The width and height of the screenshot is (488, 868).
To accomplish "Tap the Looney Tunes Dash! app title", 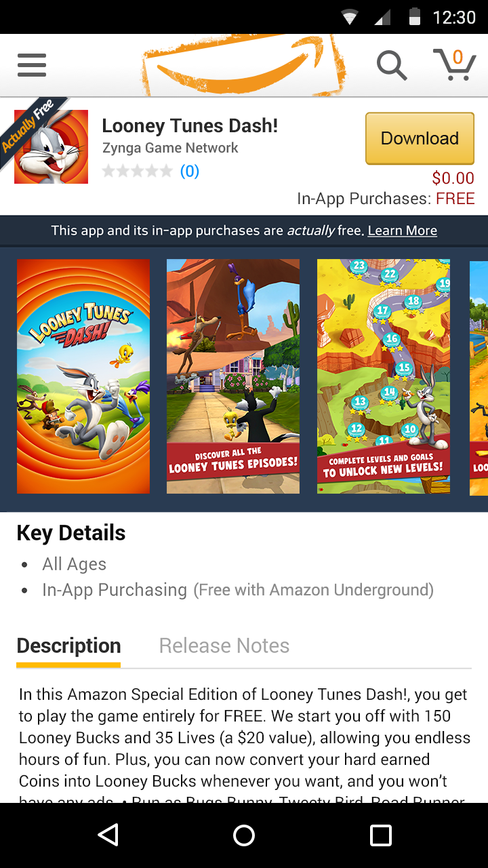I will 190,125.
